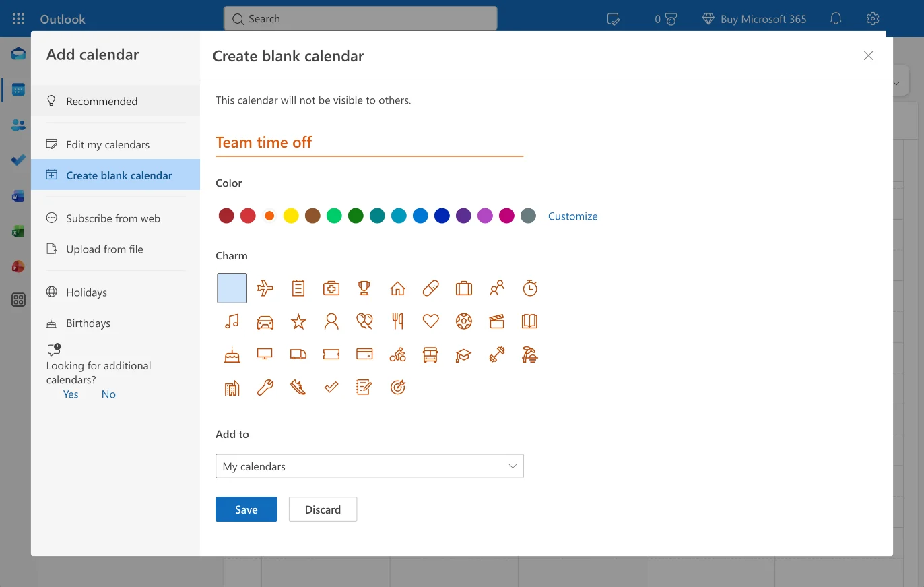This screenshot has height=587, width=924.
Task: Switch to Subscribe from web
Action: click(x=115, y=218)
